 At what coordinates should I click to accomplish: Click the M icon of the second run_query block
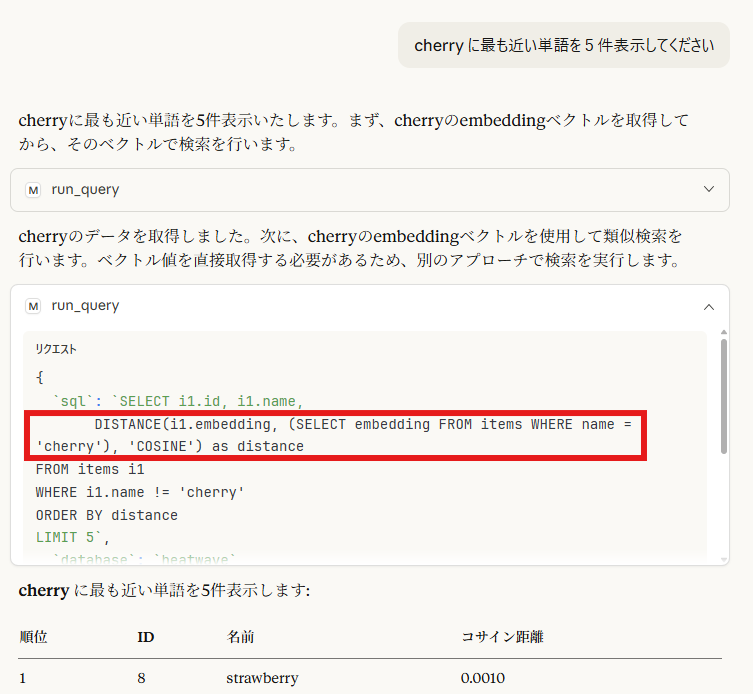click(33, 306)
